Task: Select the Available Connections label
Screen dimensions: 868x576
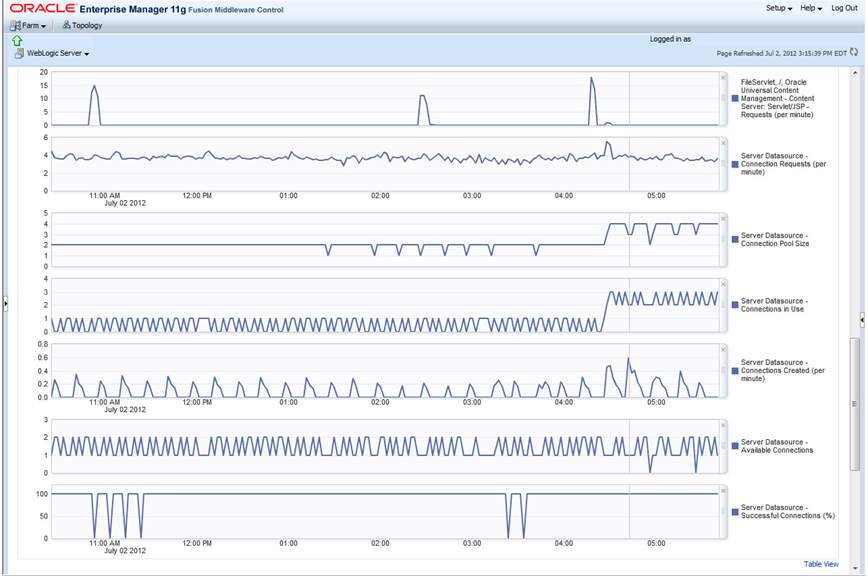Action: coord(777,446)
